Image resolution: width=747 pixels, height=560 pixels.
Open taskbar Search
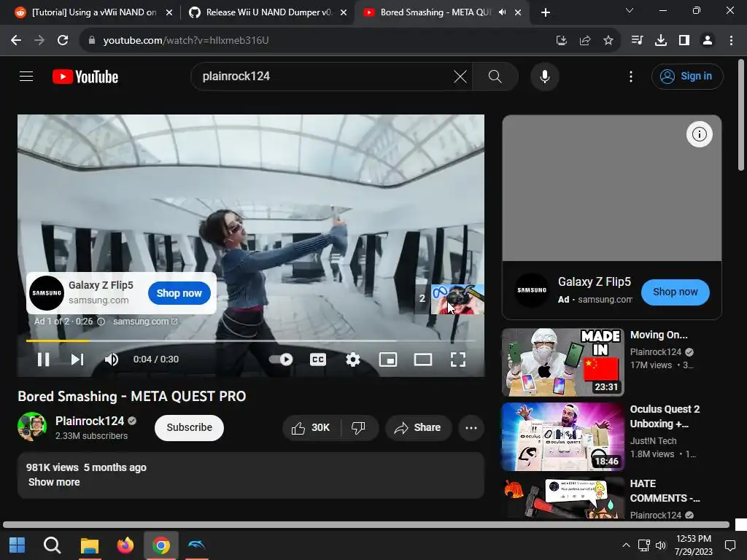pos(52,545)
